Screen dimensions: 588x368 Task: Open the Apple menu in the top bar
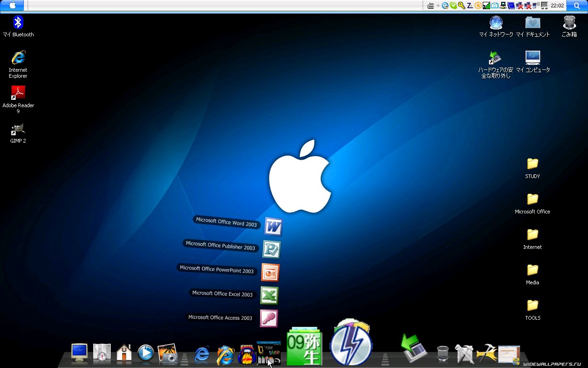coord(13,6)
